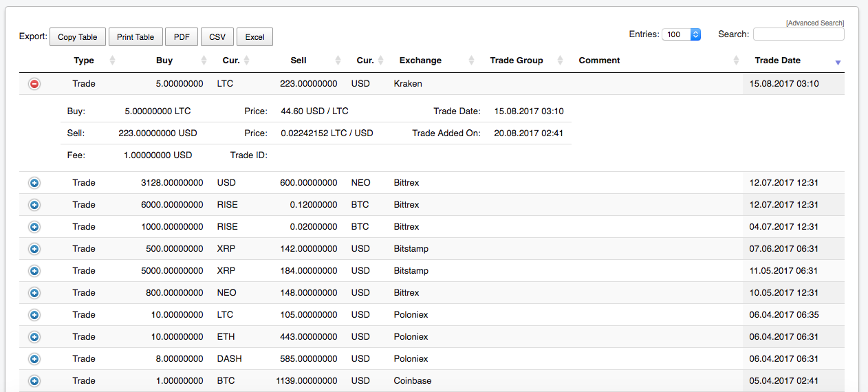Expand the 5000 XRP Bitstamp trade
Screen dimensions: 868x392
[34, 271]
